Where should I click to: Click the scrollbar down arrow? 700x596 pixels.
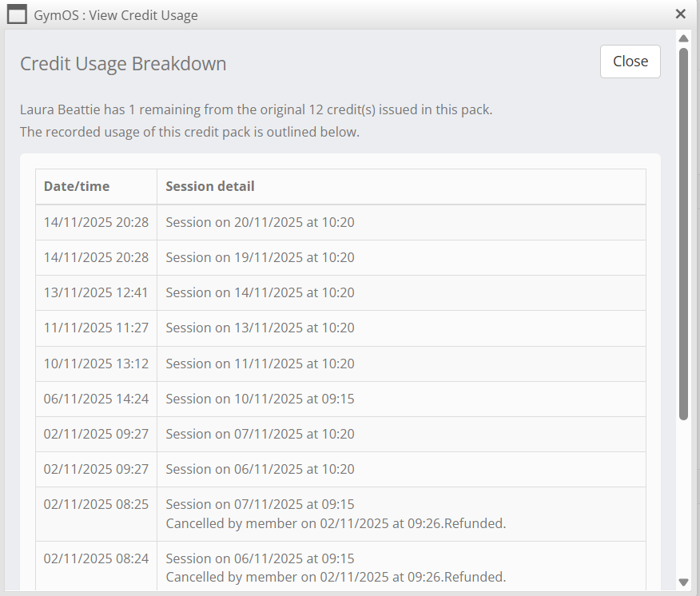point(683,582)
